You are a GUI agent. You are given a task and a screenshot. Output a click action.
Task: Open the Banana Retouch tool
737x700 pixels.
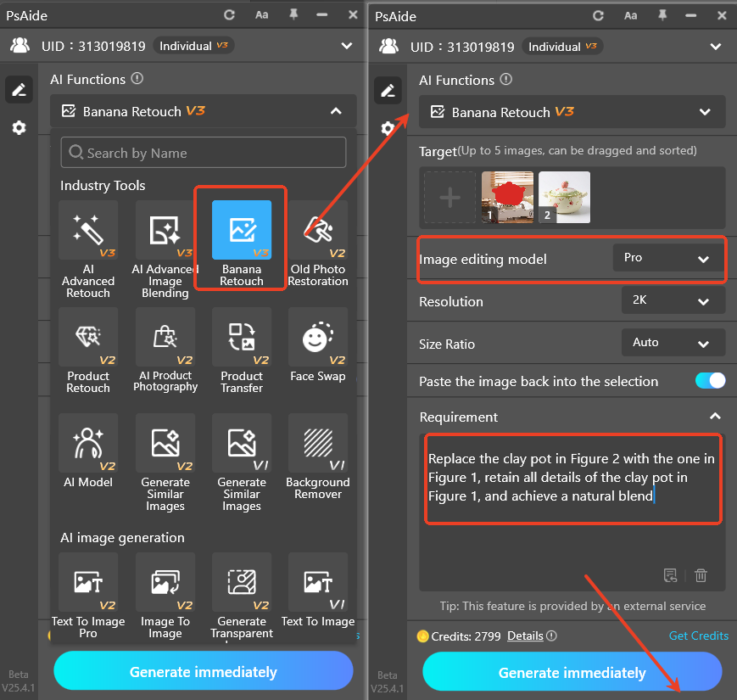[x=241, y=230]
